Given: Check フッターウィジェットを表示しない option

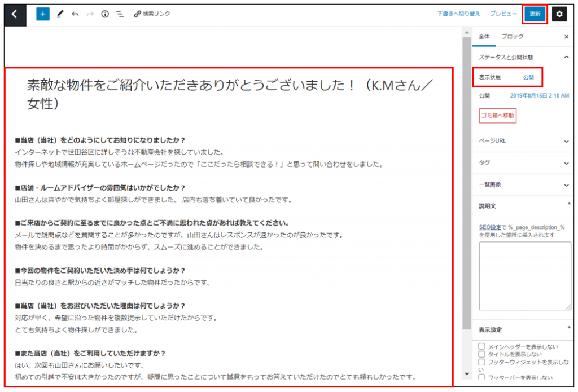Looking at the screenshot, I should click(x=481, y=362).
